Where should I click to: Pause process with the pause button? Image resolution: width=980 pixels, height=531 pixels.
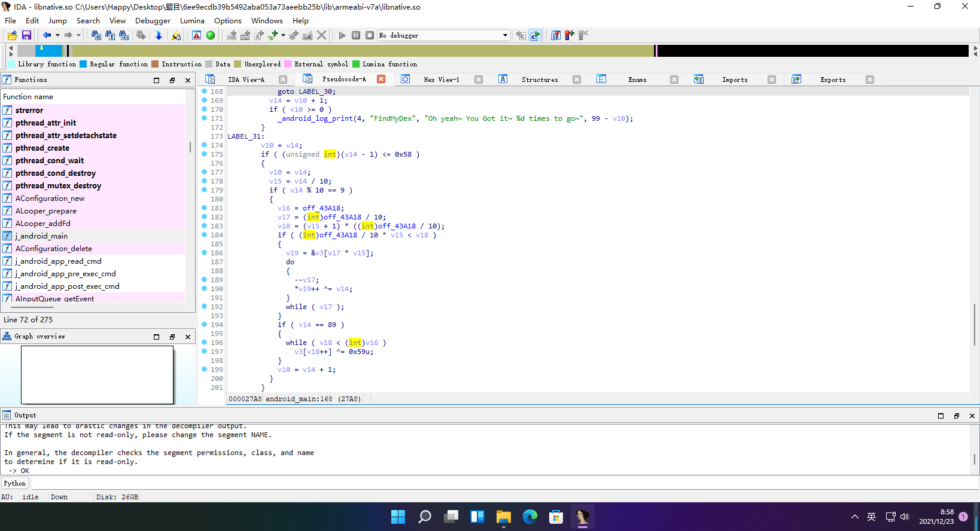(356, 35)
